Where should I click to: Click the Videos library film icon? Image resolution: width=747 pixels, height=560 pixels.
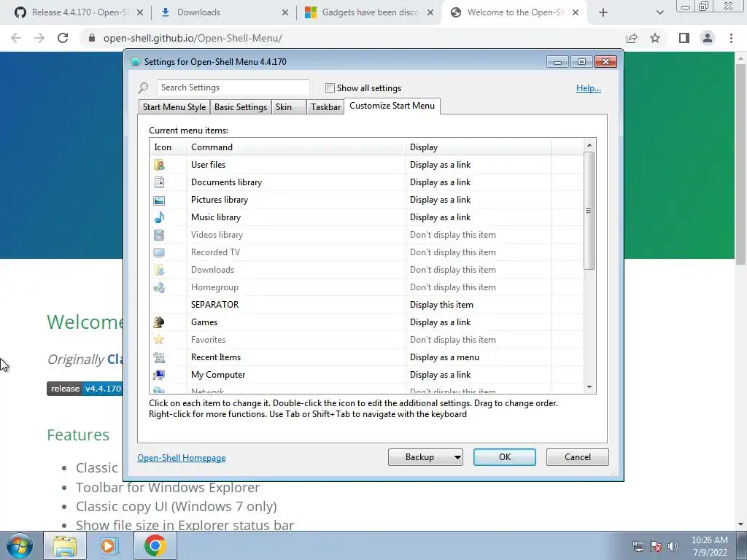click(x=159, y=235)
